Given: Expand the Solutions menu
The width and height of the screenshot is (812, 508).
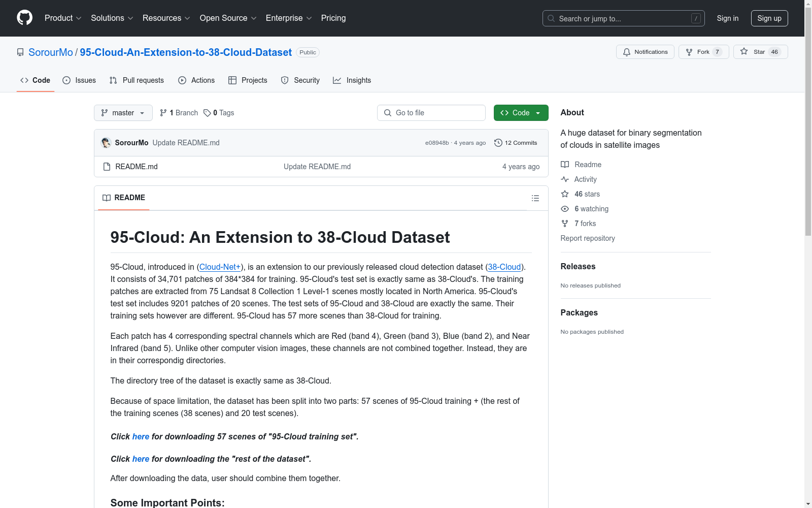Looking at the screenshot, I should pyautogui.click(x=112, y=18).
